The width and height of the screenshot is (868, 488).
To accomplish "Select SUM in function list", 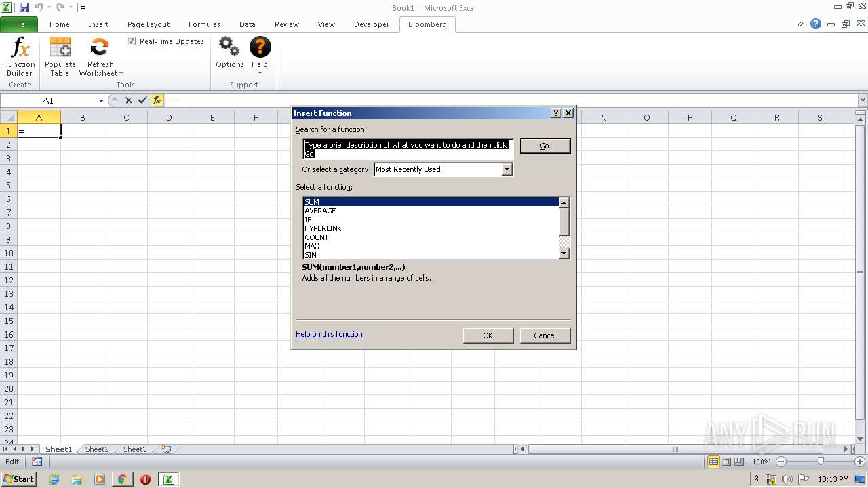I will pos(431,202).
